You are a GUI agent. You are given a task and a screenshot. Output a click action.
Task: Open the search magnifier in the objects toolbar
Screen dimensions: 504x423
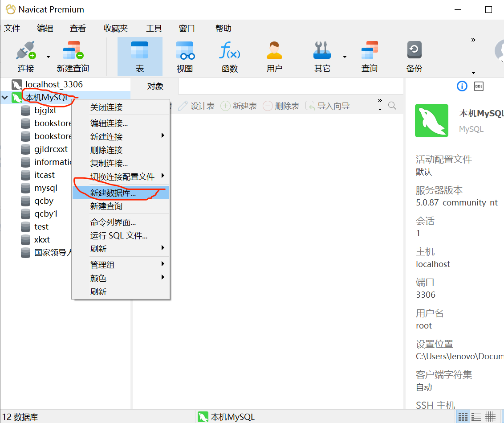[x=392, y=106]
